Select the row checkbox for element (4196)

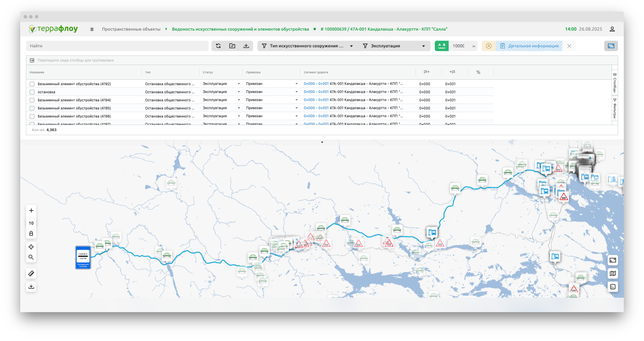pos(32,116)
